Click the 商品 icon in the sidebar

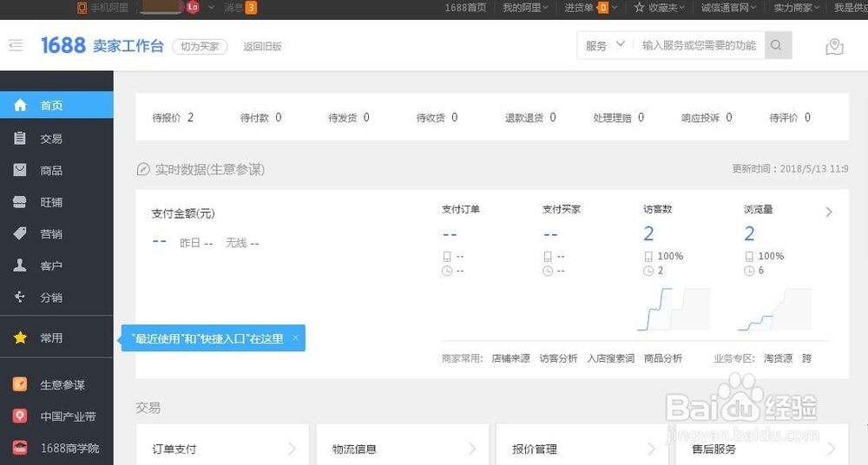[x=20, y=170]
